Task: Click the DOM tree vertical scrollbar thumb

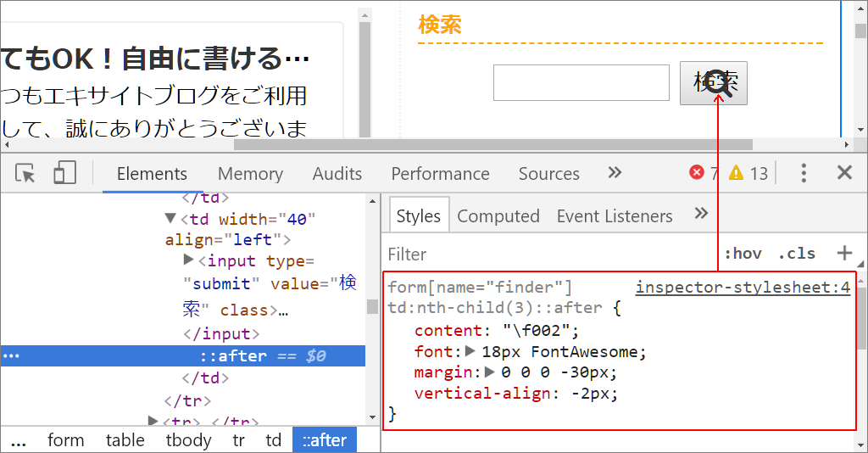Action: 372,306
